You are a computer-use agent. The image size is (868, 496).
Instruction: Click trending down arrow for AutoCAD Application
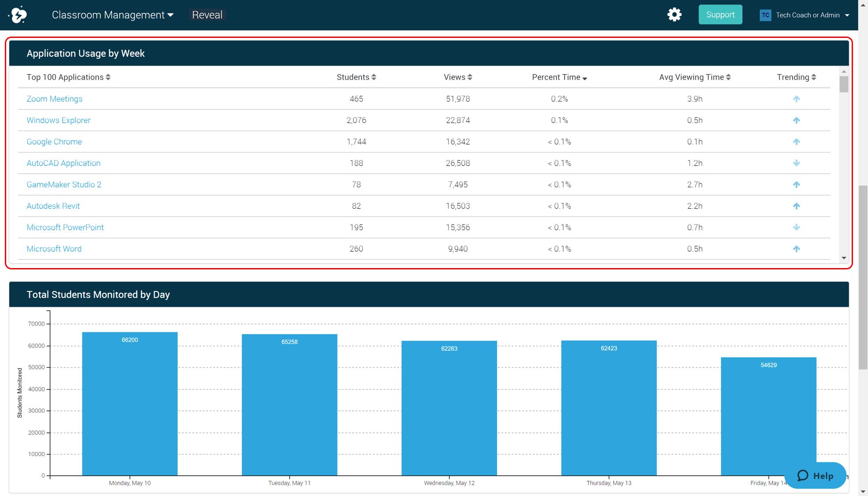[796, 163]
